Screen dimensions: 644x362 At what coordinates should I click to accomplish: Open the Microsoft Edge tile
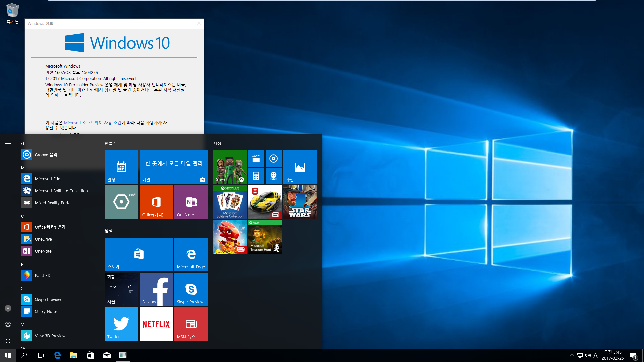191,254
